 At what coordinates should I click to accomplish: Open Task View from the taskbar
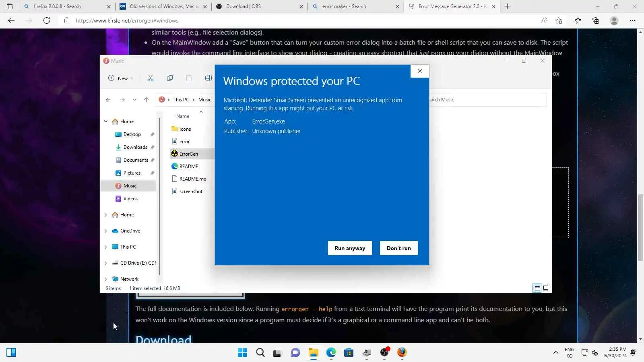[278, 353]
